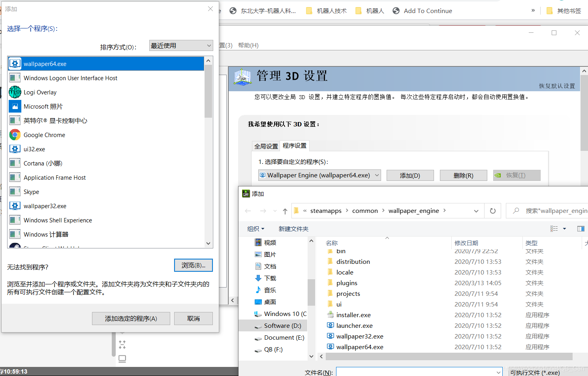Open the 机器人技术 bookmark folder
The height and width of the screenshot is (376, 588).
327,11
